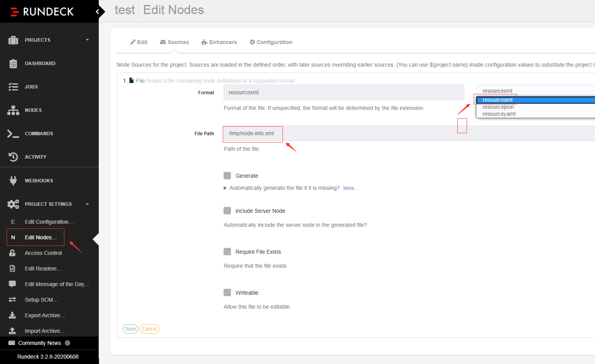
Task: Click the Webhooks plug icon
Action: pos(13,180)
